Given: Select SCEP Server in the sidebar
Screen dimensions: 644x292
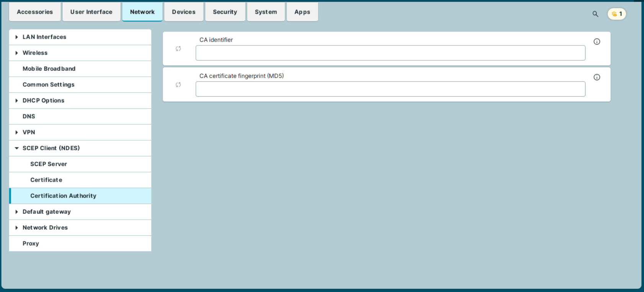Looking at the screenshot, I should tap(49, 164).
